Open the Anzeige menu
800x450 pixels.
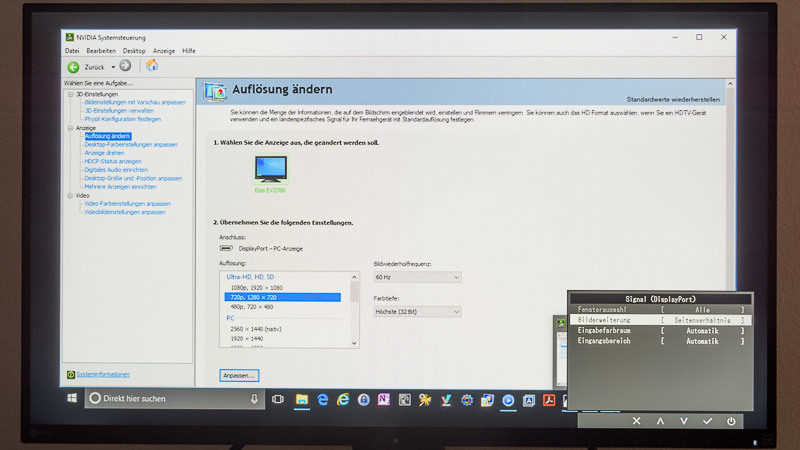(164, 51)
